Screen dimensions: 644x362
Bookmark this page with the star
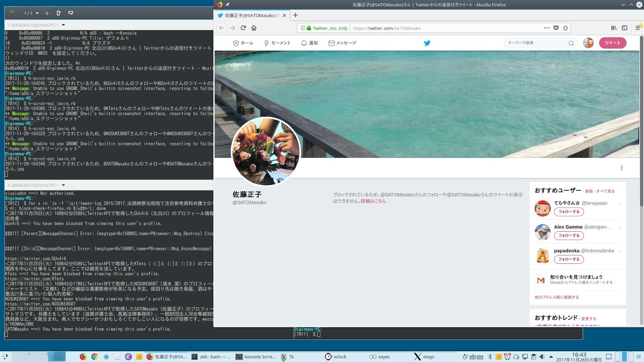tap(566, 28)
